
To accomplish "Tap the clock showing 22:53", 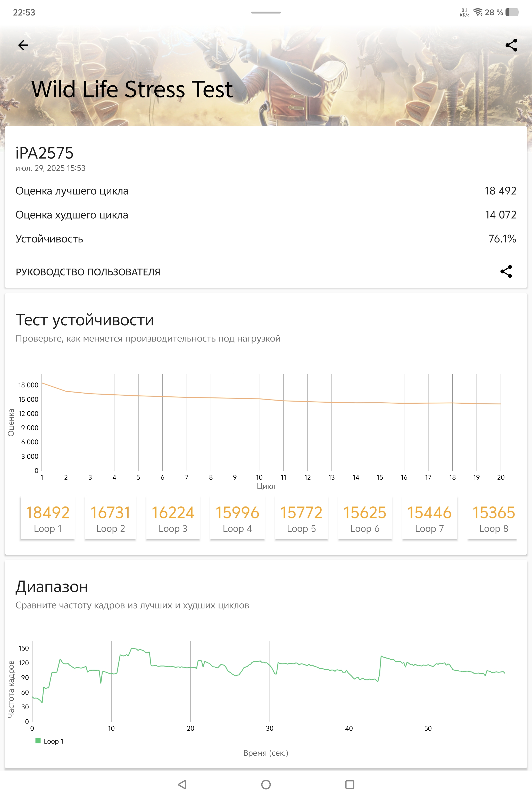I will coord(24,13).
